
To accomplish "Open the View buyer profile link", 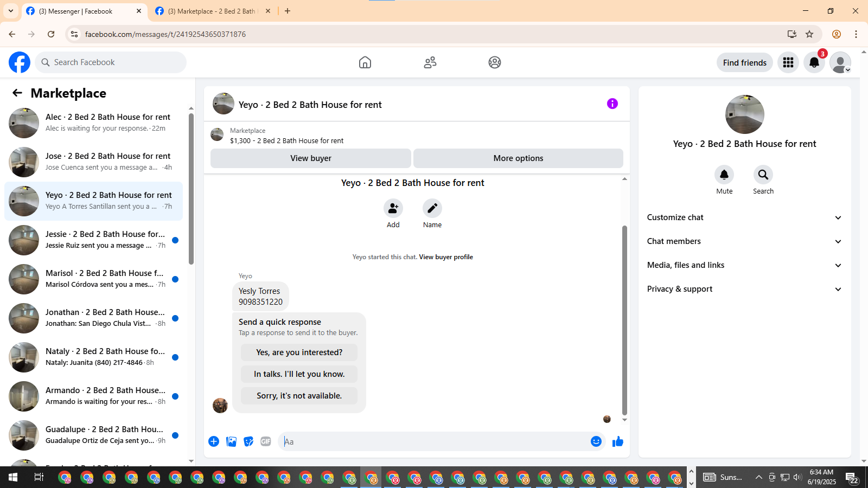I will 446,257.
